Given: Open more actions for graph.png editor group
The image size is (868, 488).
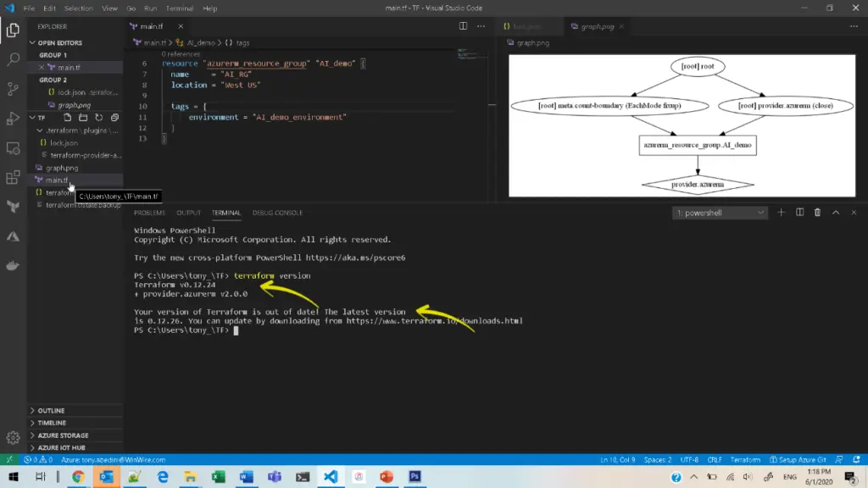Looking at the screenshot, I should pos(854,26).
